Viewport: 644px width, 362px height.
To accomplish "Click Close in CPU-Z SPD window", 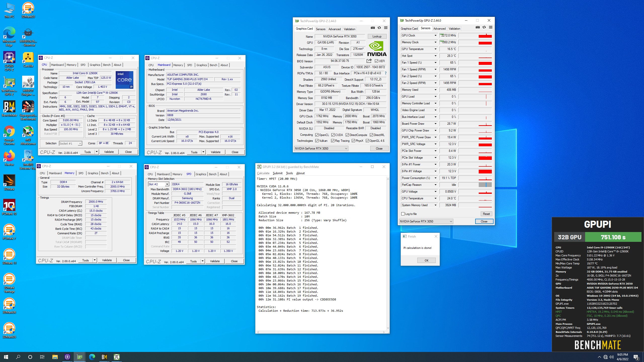I will (x=234, y=261).
